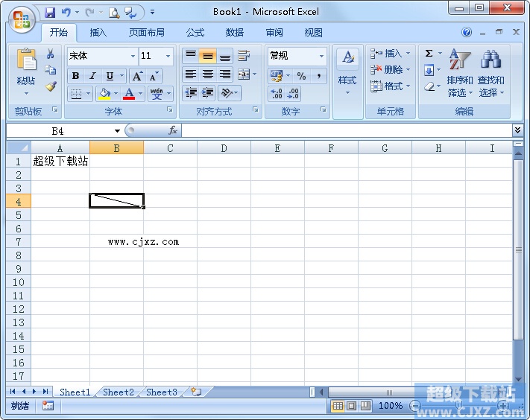Insert function with fx button
The image size is (530, 420).
173,130
